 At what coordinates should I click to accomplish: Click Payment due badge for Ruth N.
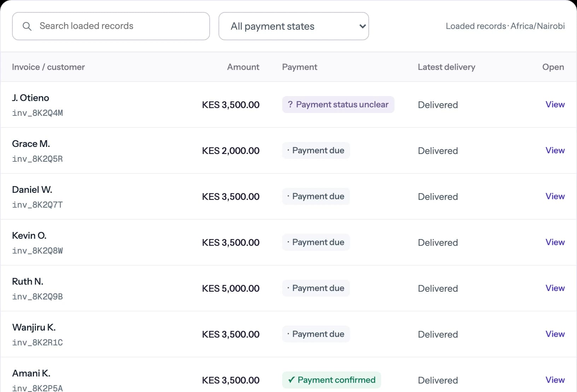[316, 288]
